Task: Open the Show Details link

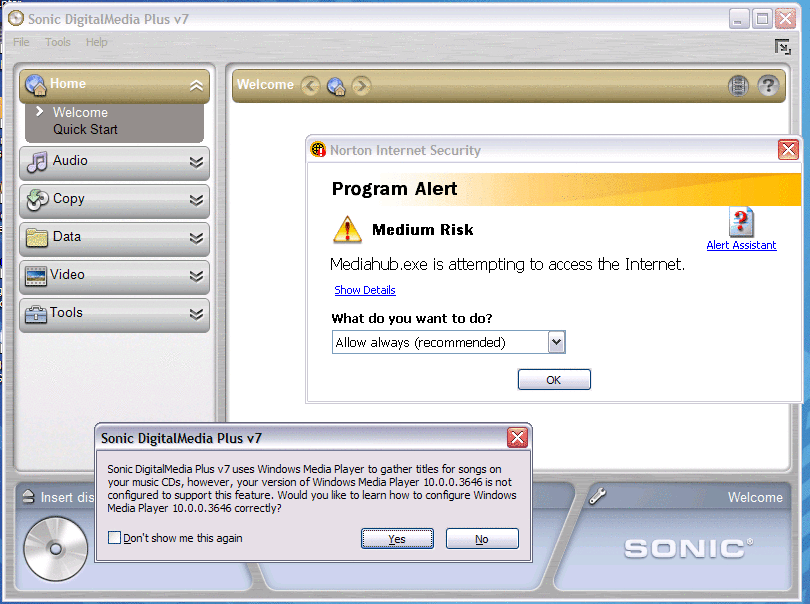Action: click(x=365, y=290)
